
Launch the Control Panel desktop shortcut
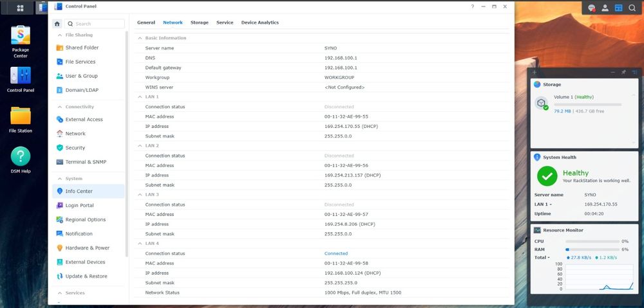click(x=21, y=80)
